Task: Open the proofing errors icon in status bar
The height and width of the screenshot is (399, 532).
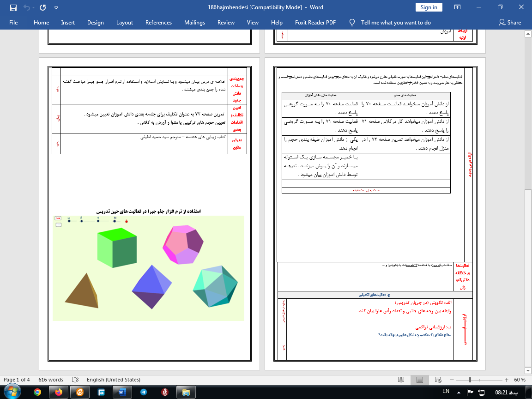Action: tap(75, 380)
